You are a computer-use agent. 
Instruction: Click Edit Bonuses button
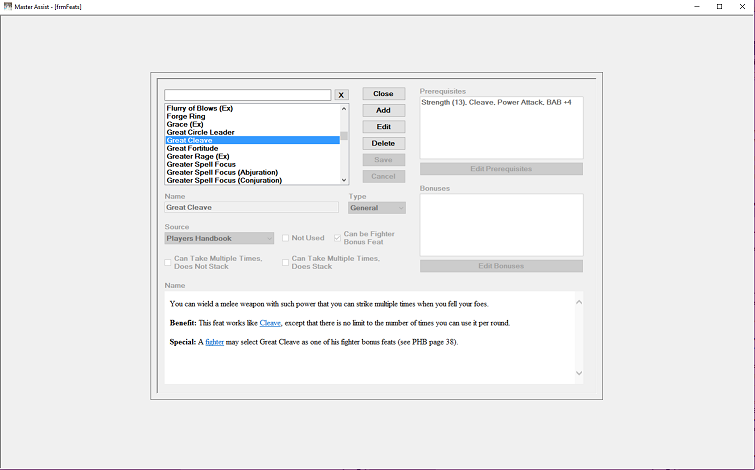tap(501, 266)
